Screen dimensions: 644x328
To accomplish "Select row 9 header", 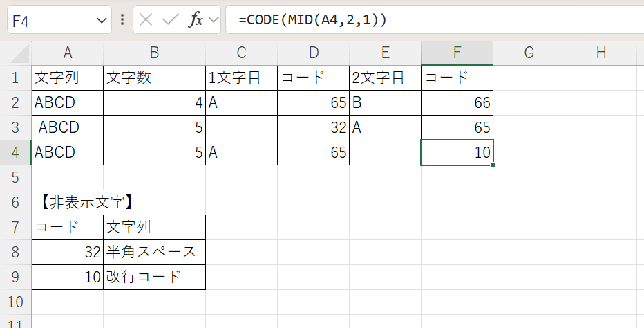I will 15,277.
